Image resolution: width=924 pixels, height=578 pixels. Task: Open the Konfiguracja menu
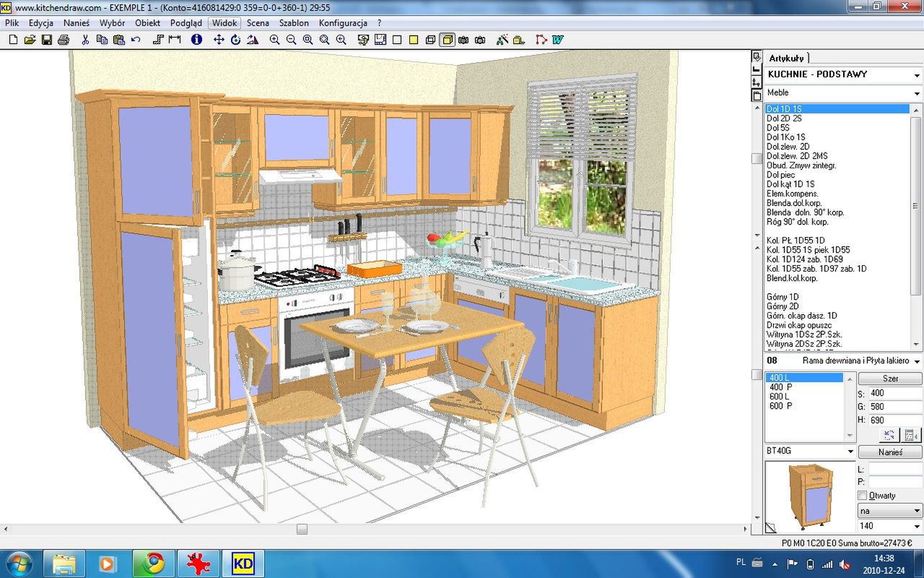343,22
